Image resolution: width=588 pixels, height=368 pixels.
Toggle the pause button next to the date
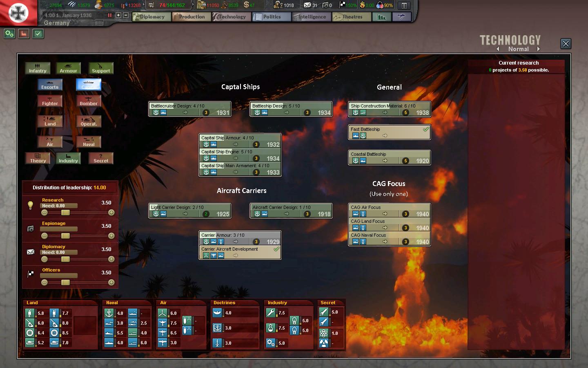point(109,15)
